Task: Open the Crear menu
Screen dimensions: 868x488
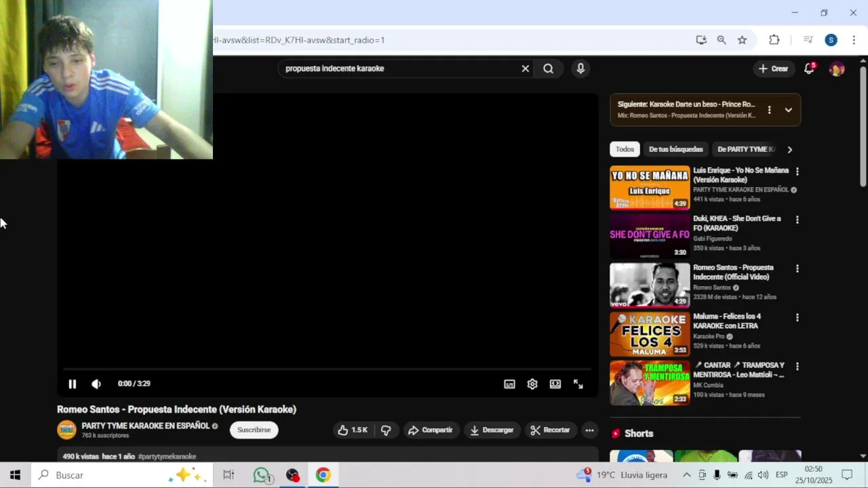Action: [x=773, y=68]
